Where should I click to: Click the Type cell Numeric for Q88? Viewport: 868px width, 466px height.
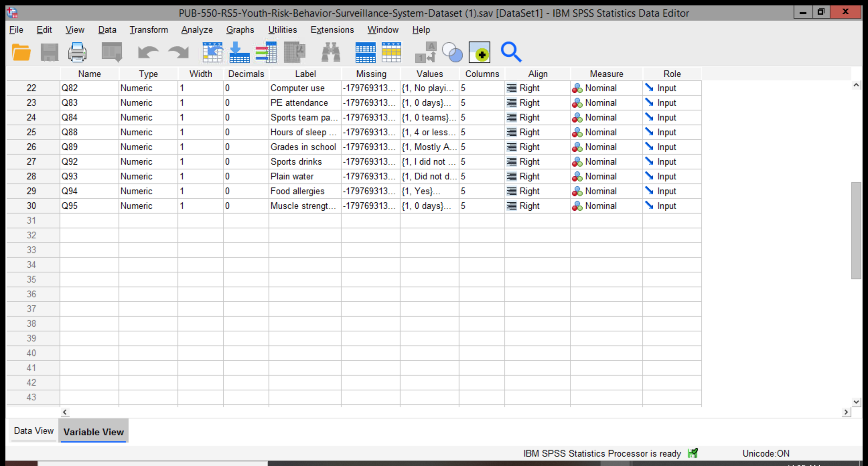pos(148,132)
